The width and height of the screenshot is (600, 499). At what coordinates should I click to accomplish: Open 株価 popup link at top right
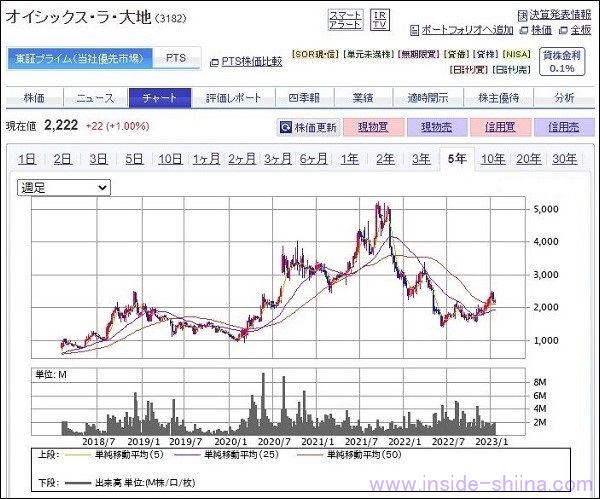(x=541, y=30)
